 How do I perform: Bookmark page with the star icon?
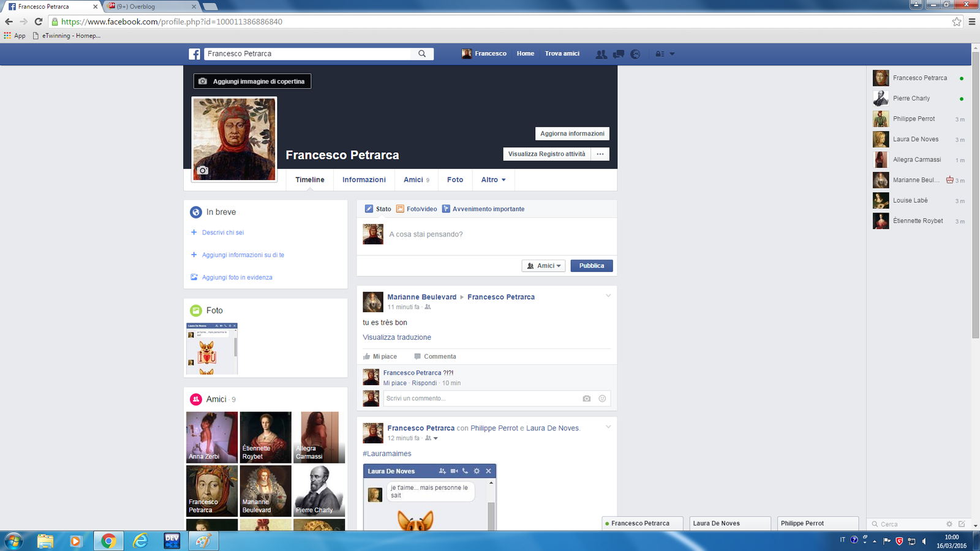pyautogui.click(x=957, y=21)
